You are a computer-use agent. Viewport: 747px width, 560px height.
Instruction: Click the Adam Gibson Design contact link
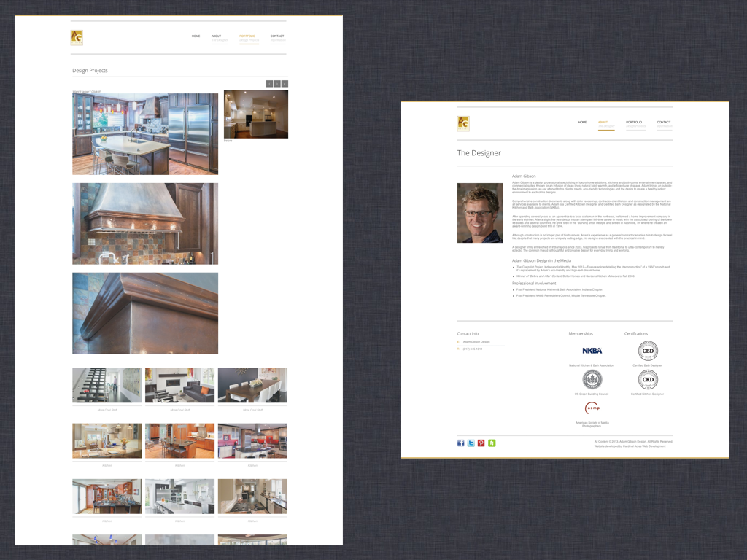[476, 341]
